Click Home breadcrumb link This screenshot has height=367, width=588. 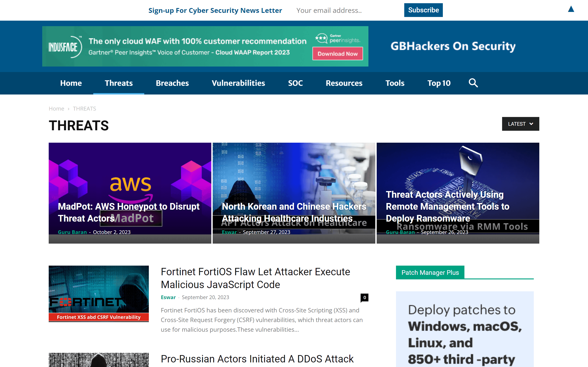pyautogui.click(x=56, y=108)
